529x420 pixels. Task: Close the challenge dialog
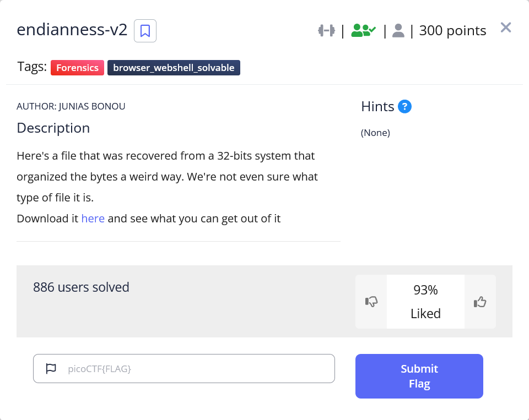point(506,28)
